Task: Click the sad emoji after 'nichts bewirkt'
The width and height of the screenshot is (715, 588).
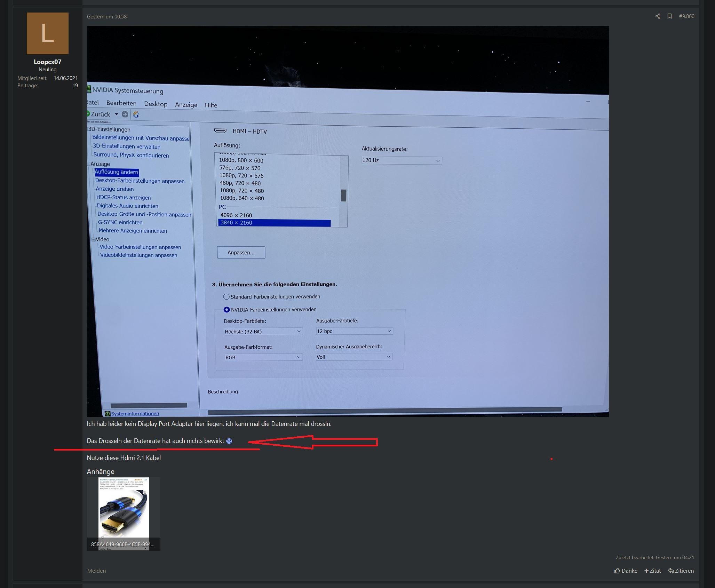Action: [229, 441]
